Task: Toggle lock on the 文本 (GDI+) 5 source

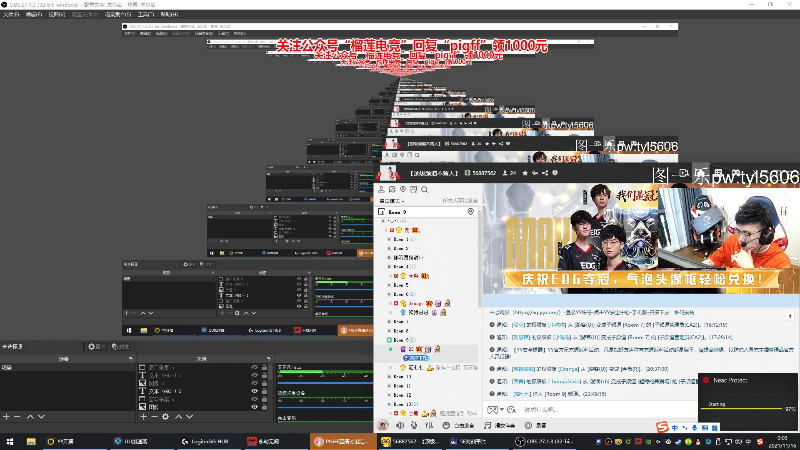Action: click(264, 391)
